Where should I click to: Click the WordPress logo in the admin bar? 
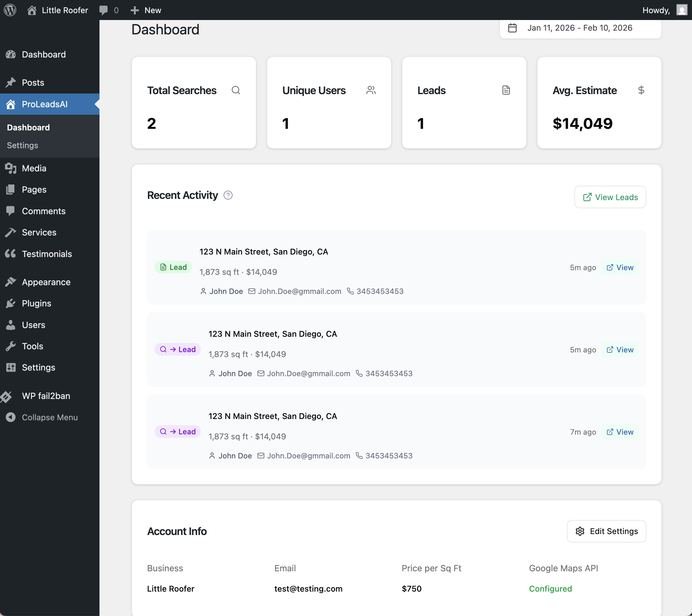pos(10,10)
